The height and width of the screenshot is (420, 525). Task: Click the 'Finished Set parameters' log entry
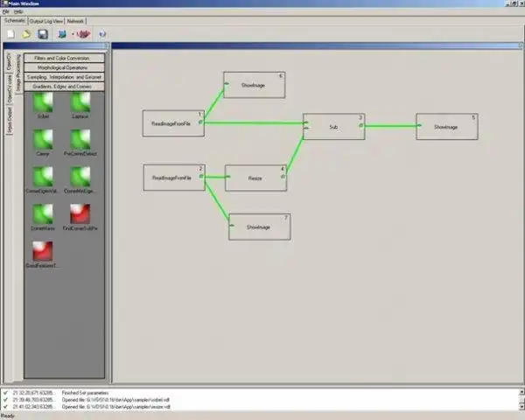click(x=85, y=393)
